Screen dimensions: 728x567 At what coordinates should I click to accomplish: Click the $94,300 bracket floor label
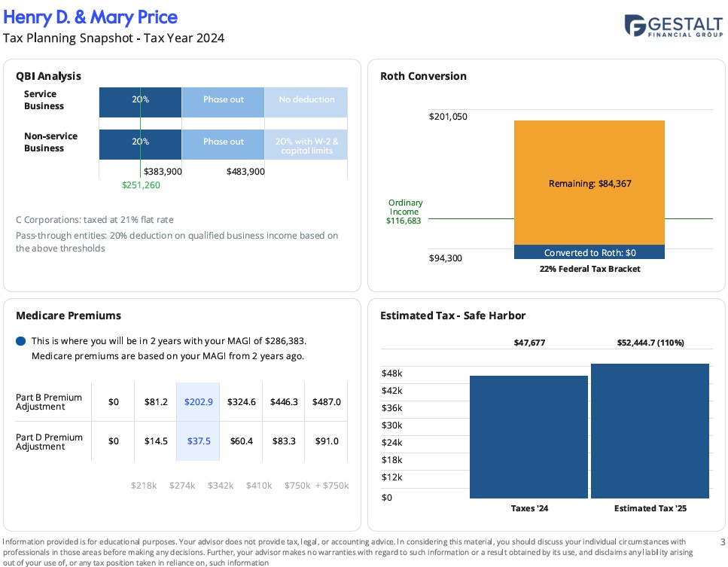click(445, 258)
